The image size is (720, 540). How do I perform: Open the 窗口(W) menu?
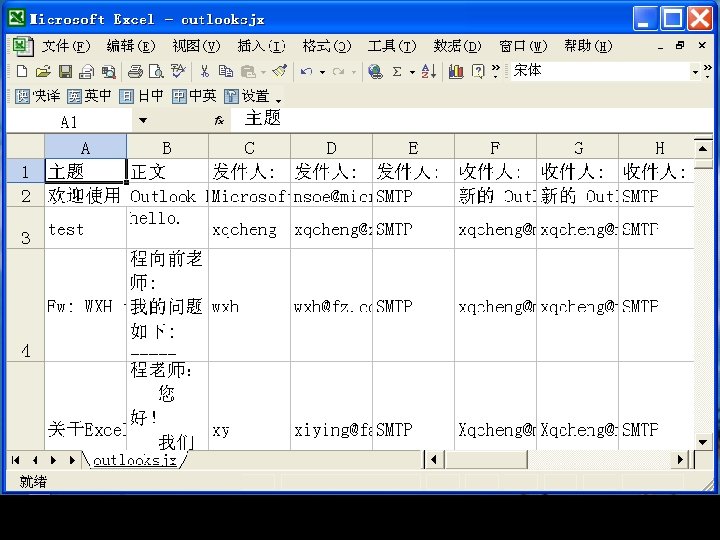(x=523, y=46)
